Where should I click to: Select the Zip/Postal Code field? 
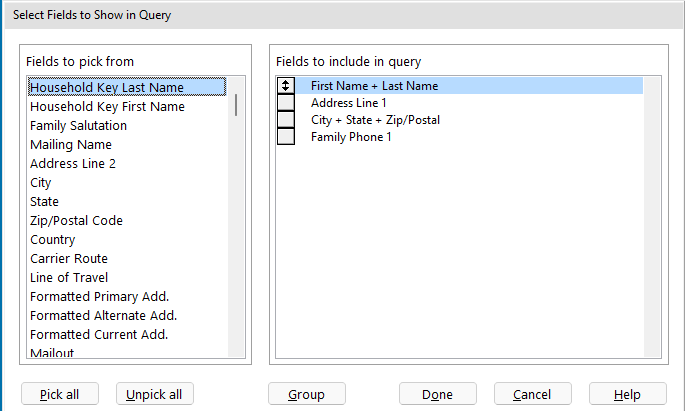coord(76,220)
